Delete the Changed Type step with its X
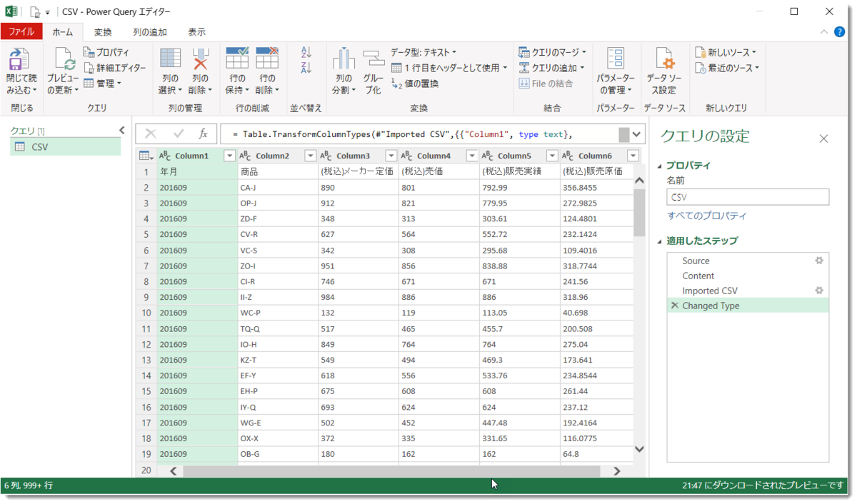Viewport: 857px width, 504px height. pyautogui.click(x=674, y=306)
